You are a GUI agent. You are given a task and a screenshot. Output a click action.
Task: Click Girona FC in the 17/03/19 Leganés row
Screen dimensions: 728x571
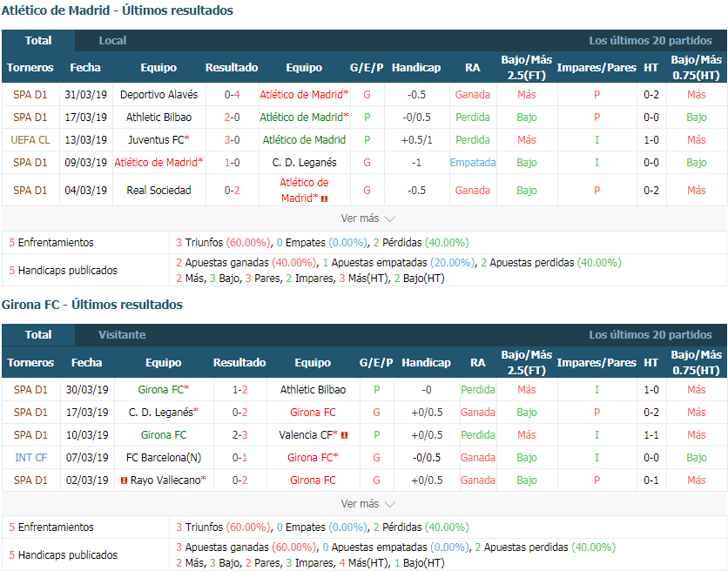[x=313, y=413]
